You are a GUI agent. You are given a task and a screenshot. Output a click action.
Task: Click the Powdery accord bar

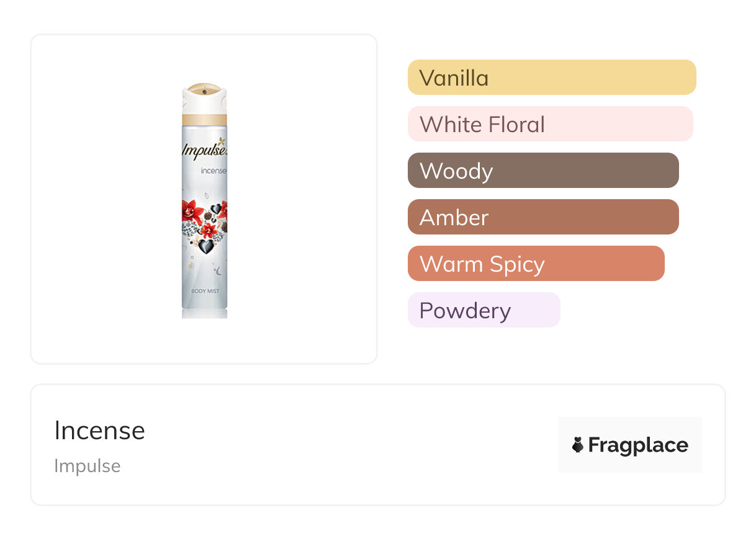tap(484, 310)
